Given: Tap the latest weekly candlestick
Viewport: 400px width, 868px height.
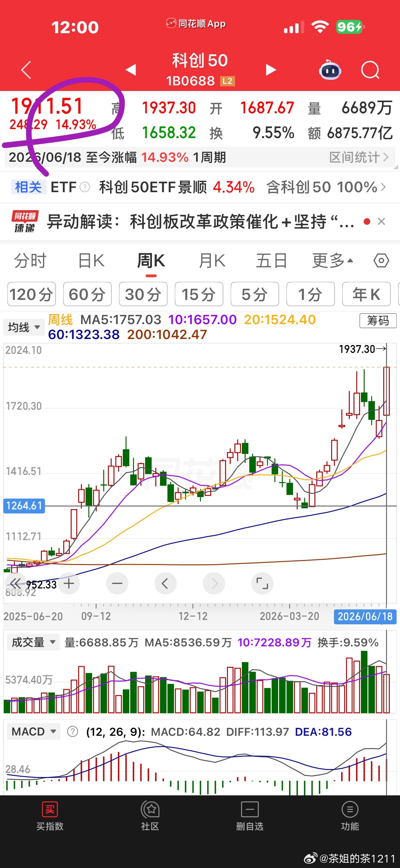Looking at the screenshot, I should tap(386, 391).
